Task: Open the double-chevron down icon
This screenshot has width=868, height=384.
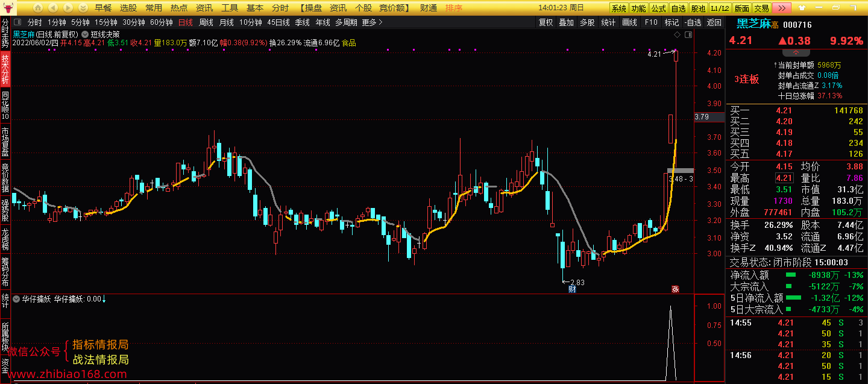Action: point(83,8)
